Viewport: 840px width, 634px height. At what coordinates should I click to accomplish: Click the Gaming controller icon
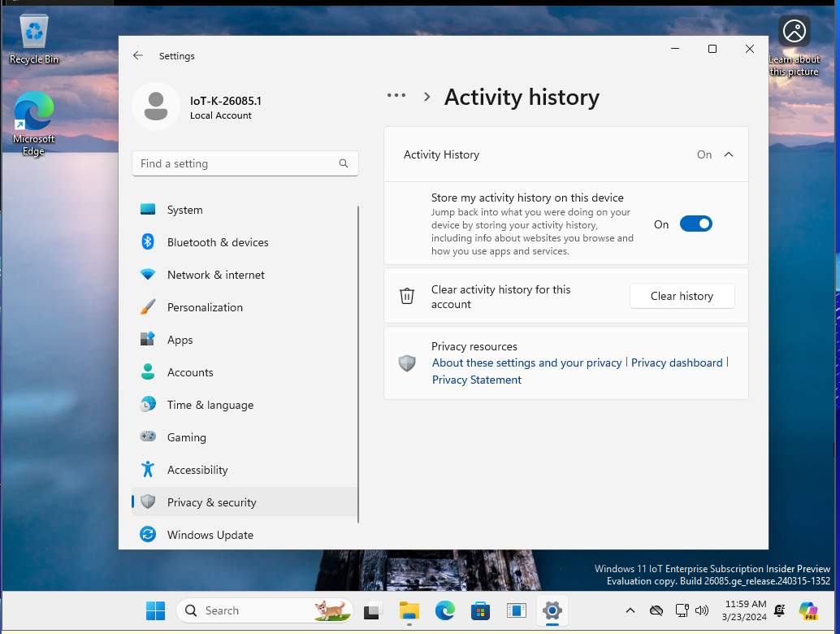(x=148, y=436)
